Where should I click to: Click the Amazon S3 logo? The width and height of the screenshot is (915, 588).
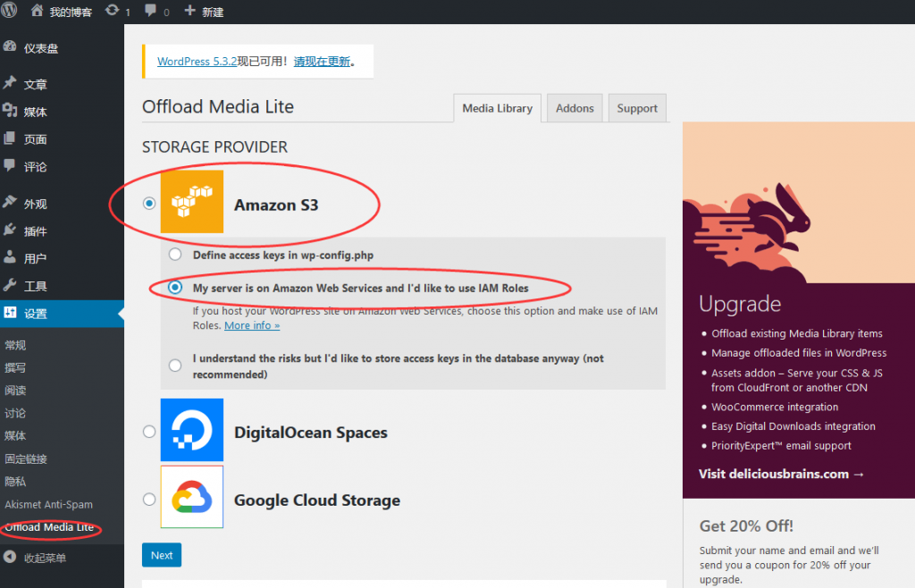pos(192,202)
